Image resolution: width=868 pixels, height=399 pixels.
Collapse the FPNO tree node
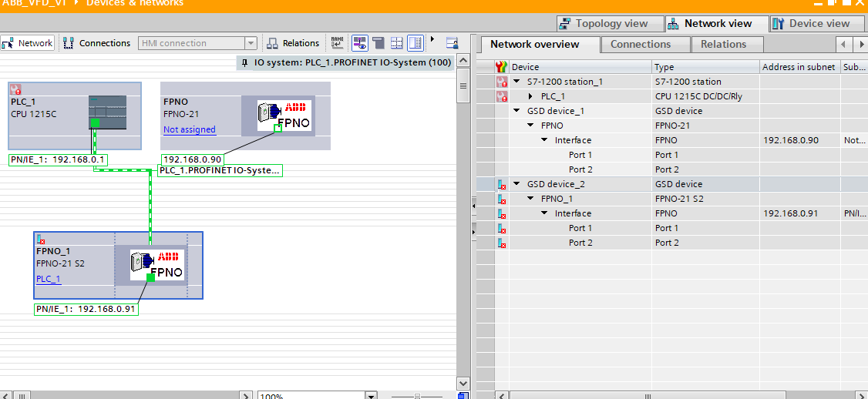(531, 126)
